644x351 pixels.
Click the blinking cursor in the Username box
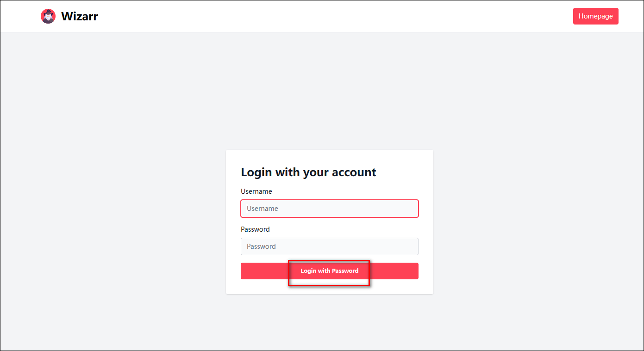[247, 209]
